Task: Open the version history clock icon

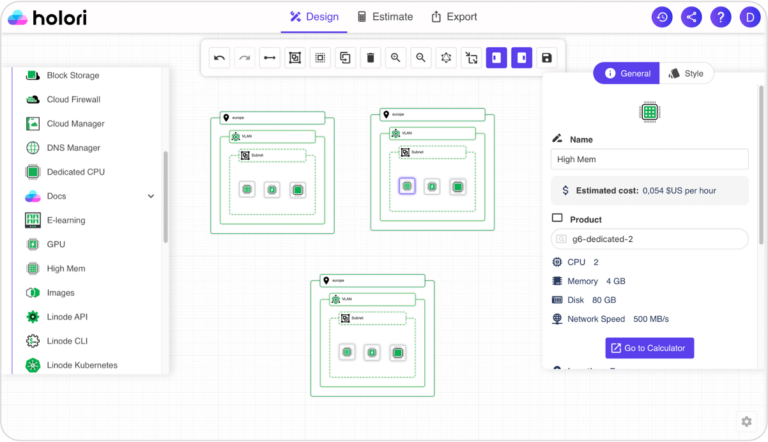Action: pos(662,17)
